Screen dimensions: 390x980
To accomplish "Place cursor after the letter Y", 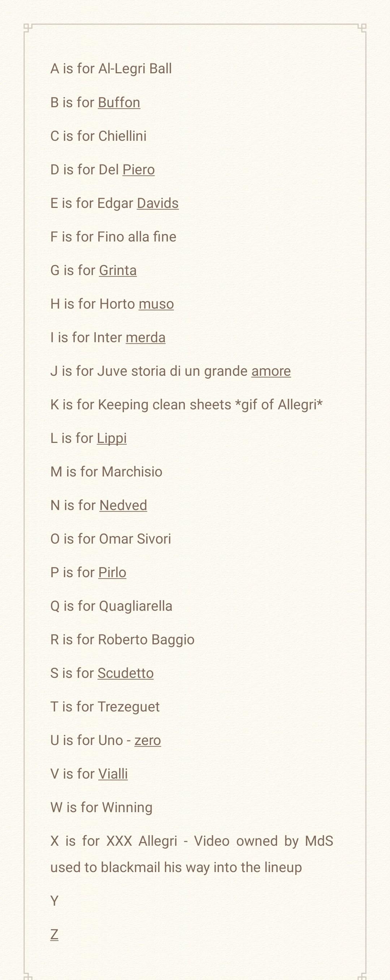I will (x=58, y=901).
